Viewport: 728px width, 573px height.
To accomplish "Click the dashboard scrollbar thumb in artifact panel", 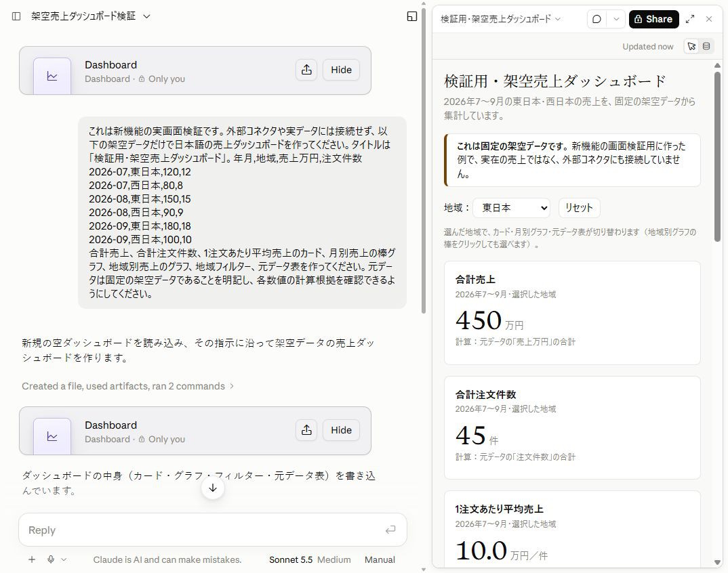I will click(x=717, y=156).
